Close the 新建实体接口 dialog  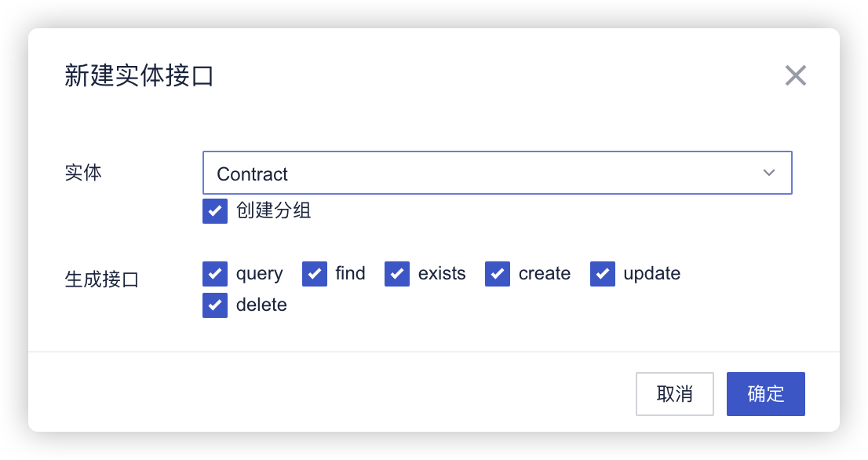pos(796,76)
